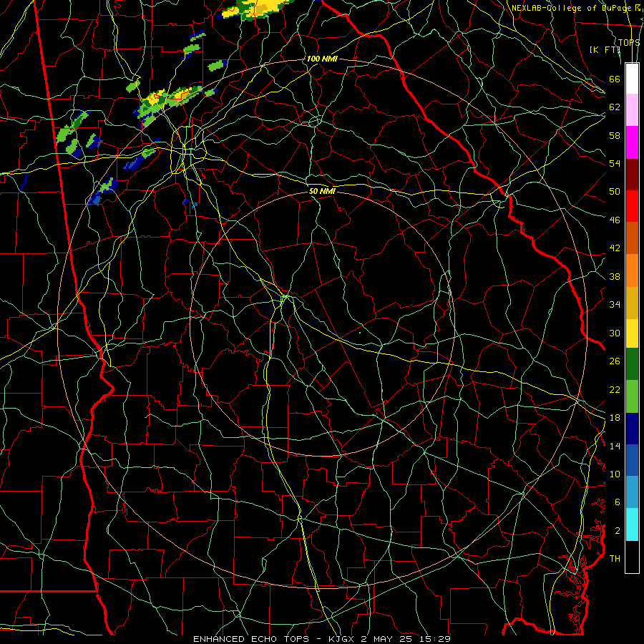
Task: Click the "10" legend value
Action: 615,474
